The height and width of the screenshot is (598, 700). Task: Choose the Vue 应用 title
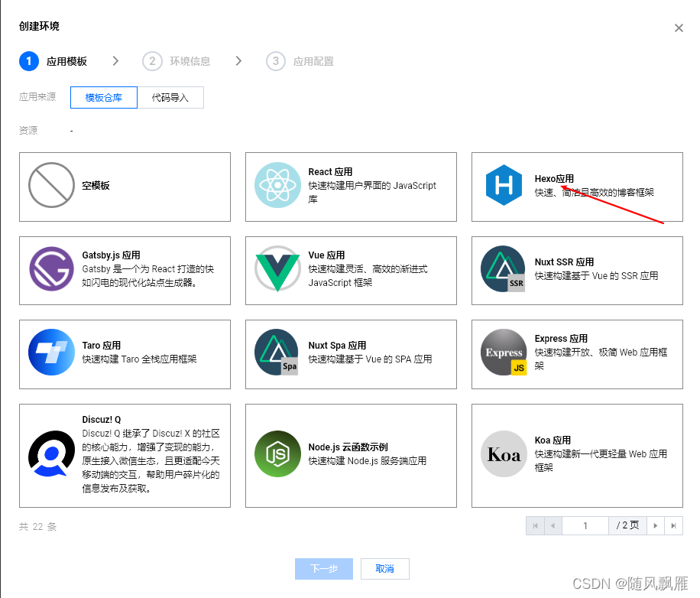tap(326, 255)
